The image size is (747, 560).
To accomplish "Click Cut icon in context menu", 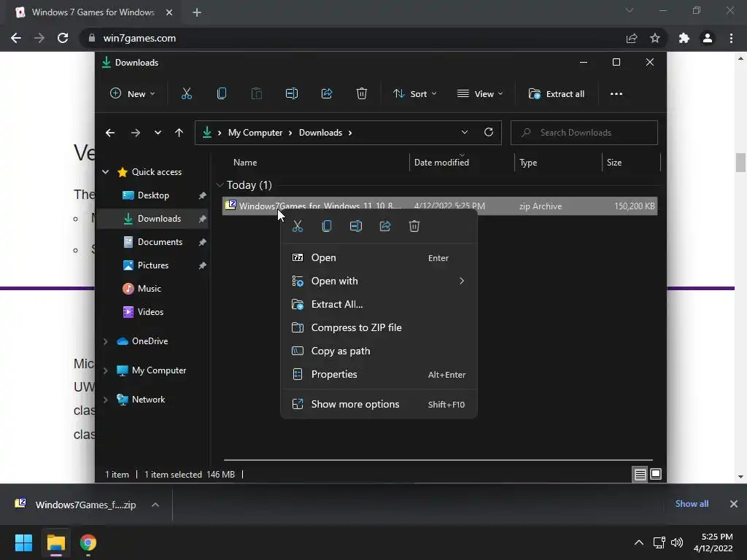I will 298,226.
